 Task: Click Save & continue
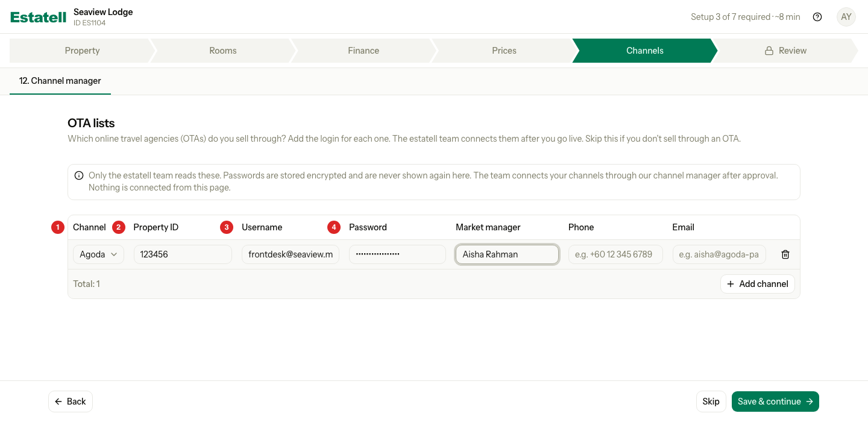[x=775, y=402]
